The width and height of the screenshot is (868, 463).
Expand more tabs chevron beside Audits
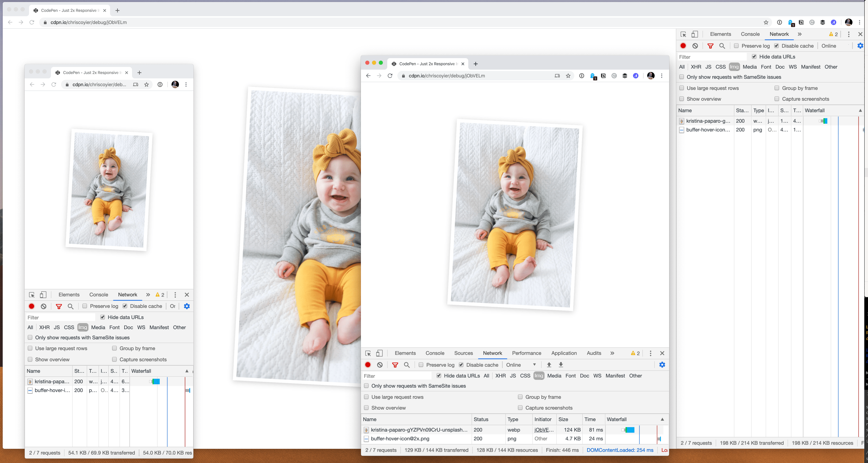(x=612, y=353)
